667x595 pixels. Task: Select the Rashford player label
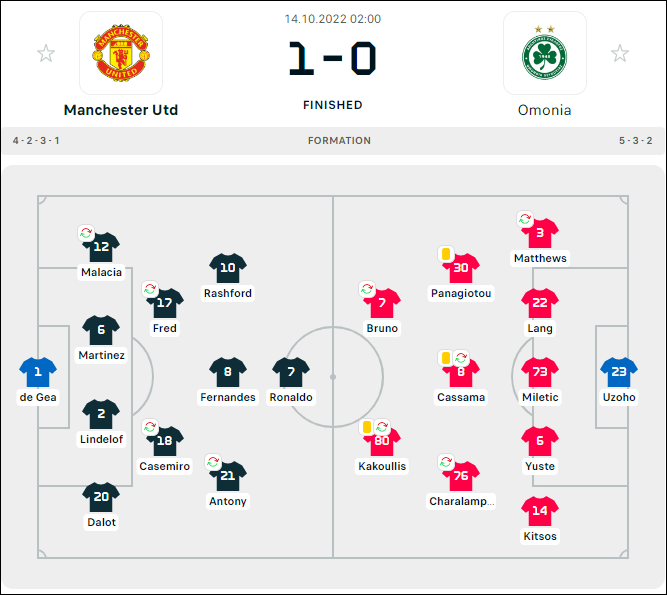point(228,293)
